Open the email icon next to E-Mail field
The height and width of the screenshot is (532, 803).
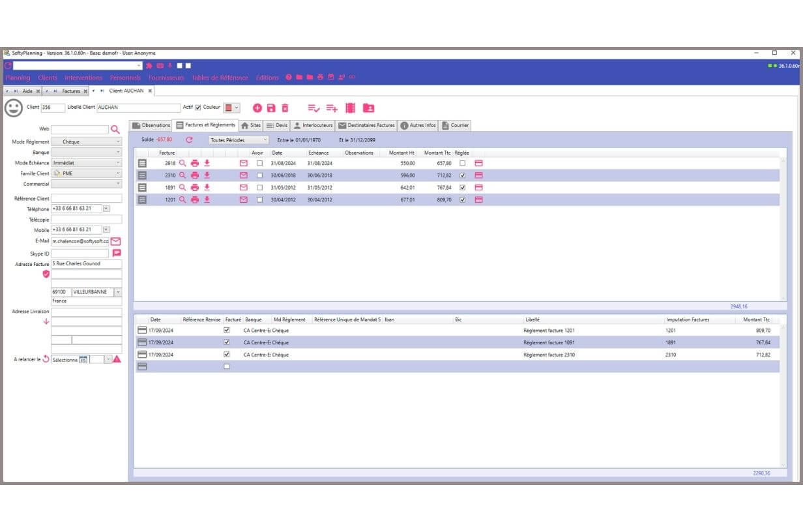(x=115, y=241)
